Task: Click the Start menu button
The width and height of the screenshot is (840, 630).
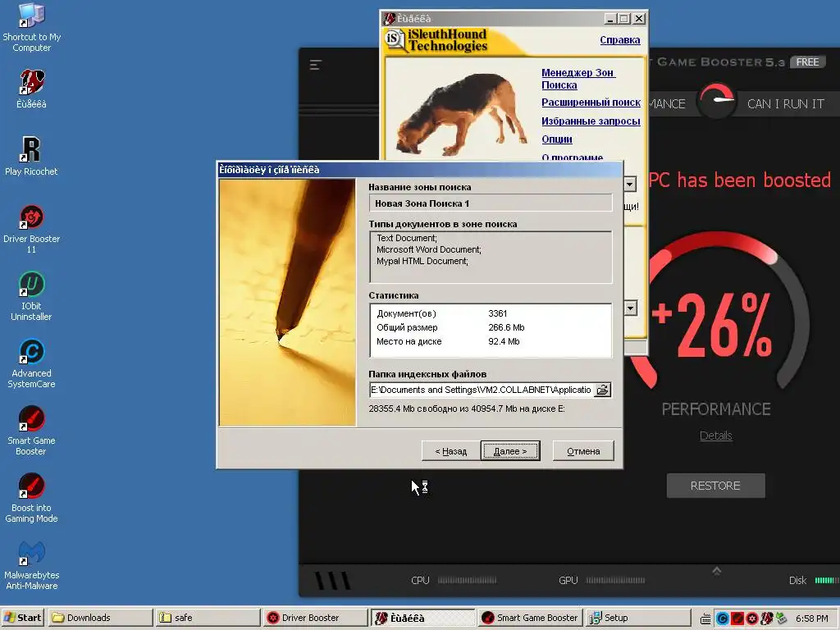Action: [22, 618]
